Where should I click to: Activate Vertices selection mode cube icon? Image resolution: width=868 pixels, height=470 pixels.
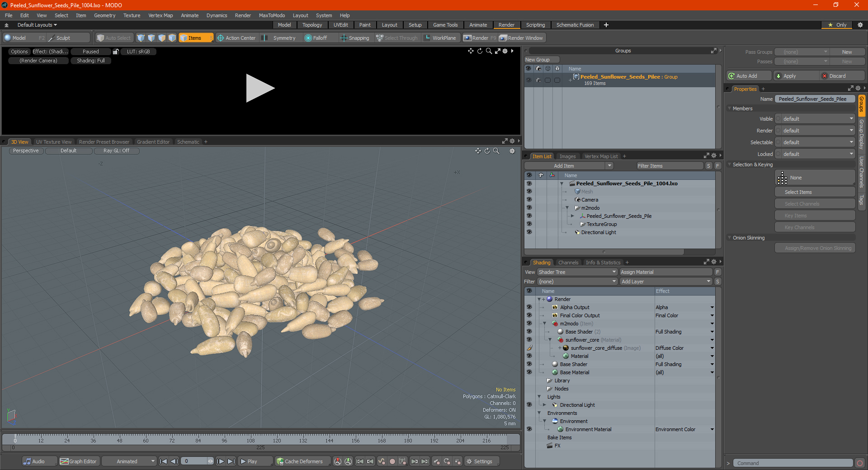141,38
